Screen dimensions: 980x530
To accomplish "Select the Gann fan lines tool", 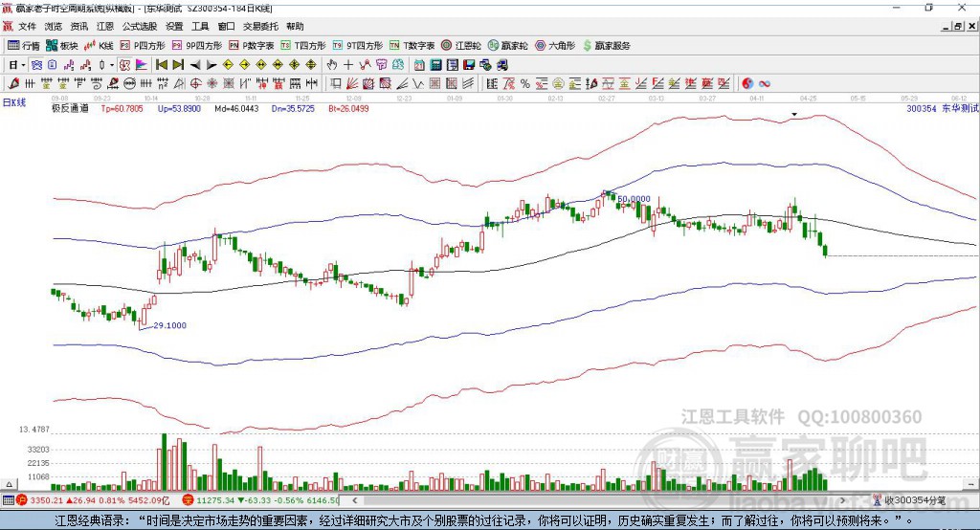I will 352,83.
